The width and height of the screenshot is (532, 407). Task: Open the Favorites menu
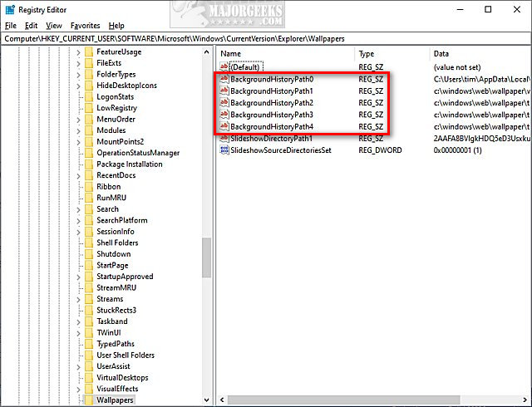click(x=85, y=26)
